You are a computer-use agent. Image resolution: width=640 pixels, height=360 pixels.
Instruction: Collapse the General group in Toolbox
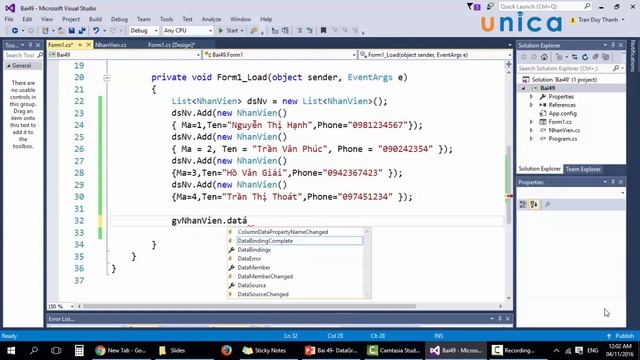point(8,66)
